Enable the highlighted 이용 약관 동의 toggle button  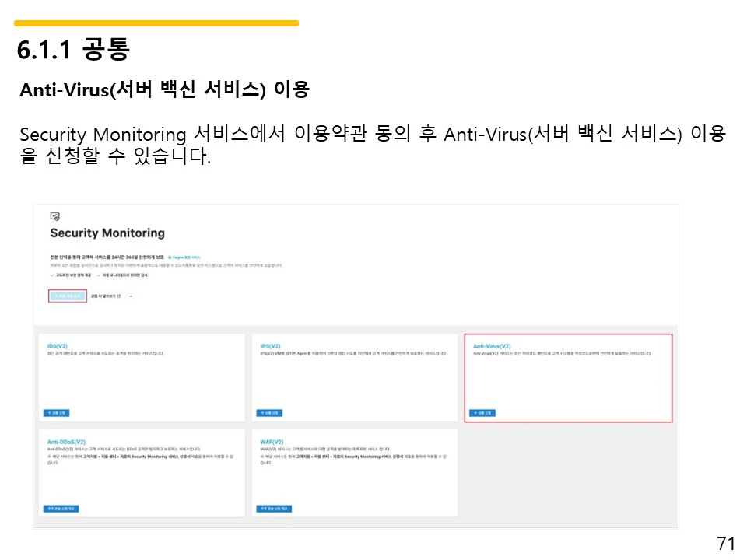coord(66,296)
